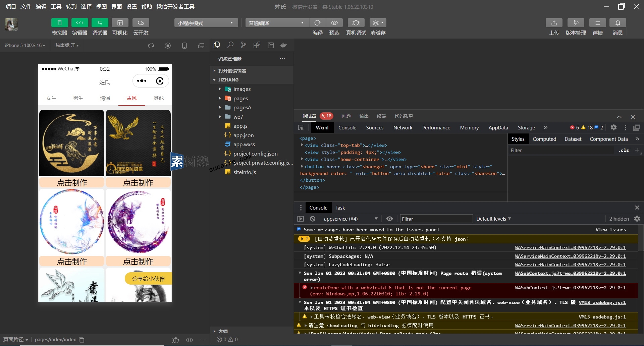644x346 pixels.
Task: Open the file explorer icon
Action: coord(217,45)
